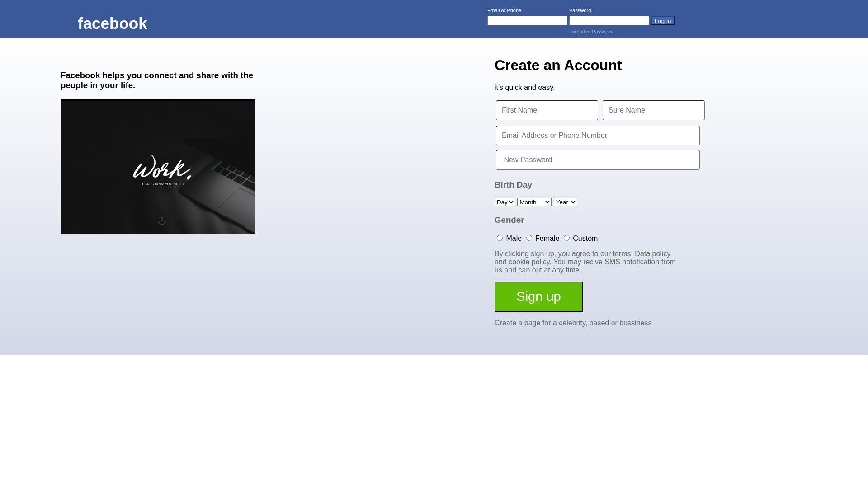Click the facebook logo text
Image resolution: width=868 pixels, height=488 pixels.
point(112,23)
